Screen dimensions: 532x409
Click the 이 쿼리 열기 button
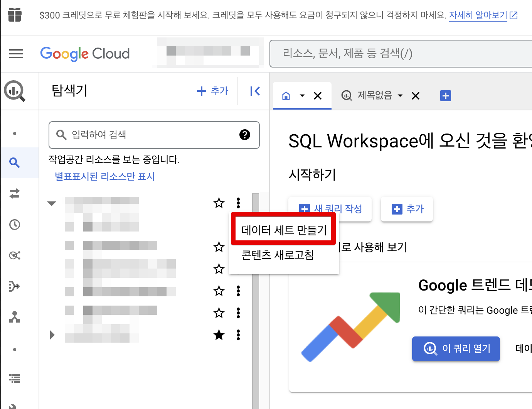456,348
